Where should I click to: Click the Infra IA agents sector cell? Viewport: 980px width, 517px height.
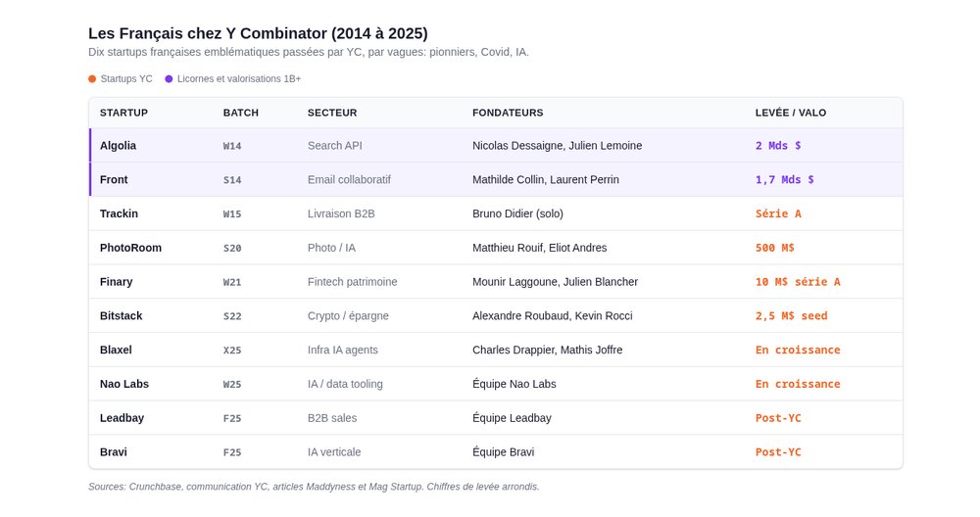pyautogui.click(x=342, y=350)
